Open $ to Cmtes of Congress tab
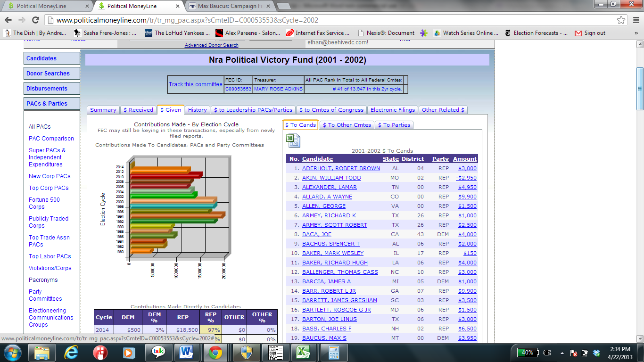This screenshot has height=362, width=644. pyautogui.click(x=331, y=110)
